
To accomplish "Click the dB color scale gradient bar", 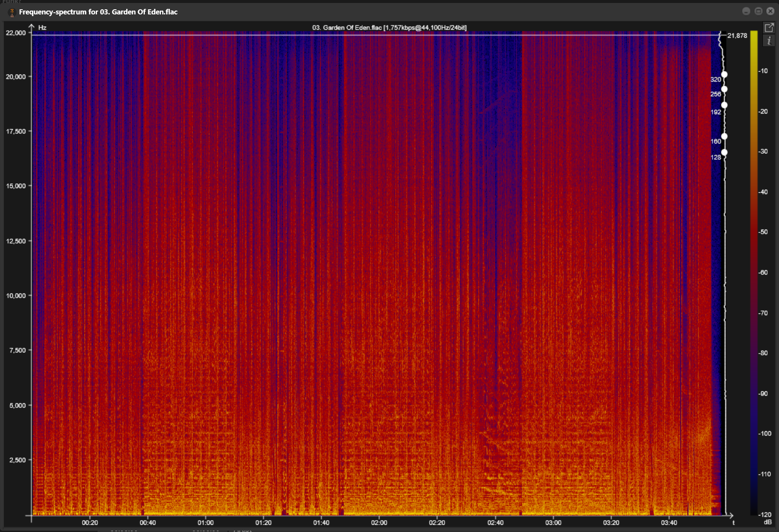I will [x=754, y=271].
